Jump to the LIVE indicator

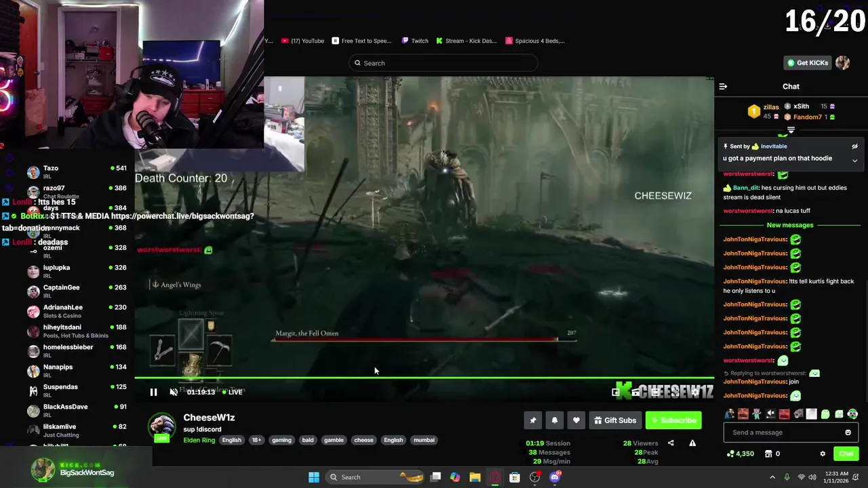(233, 392)
